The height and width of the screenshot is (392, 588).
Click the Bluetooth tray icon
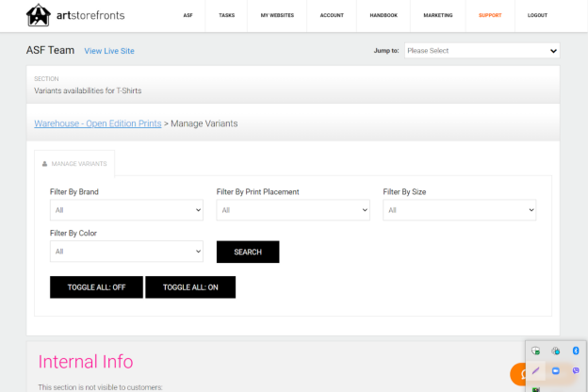point(576,351)
